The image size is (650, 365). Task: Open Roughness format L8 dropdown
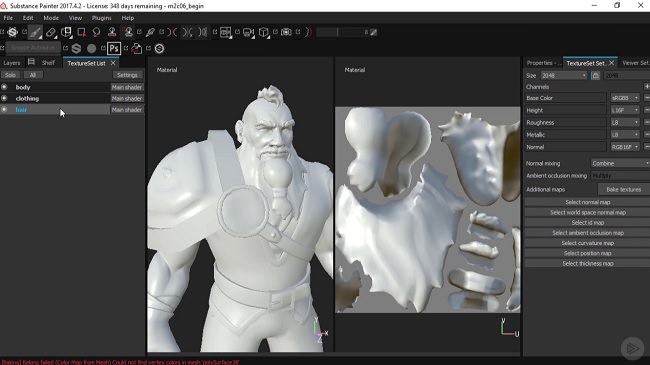point(625,122)
